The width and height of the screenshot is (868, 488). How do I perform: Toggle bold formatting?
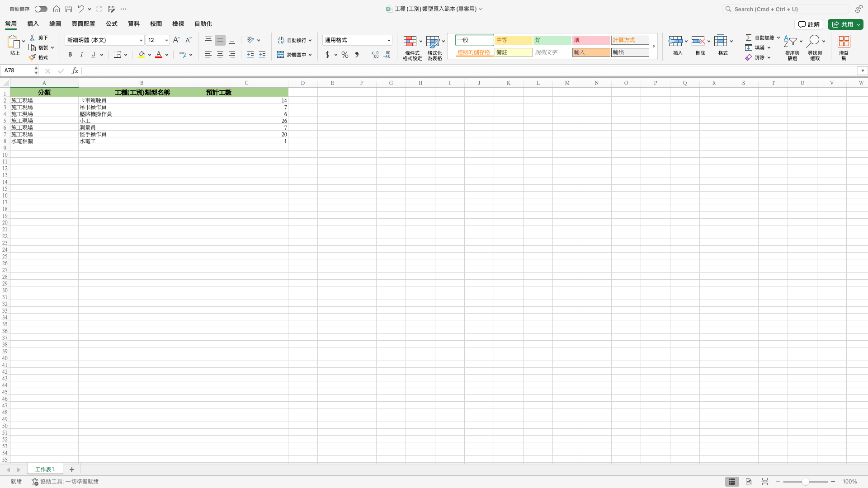[70, 55]
